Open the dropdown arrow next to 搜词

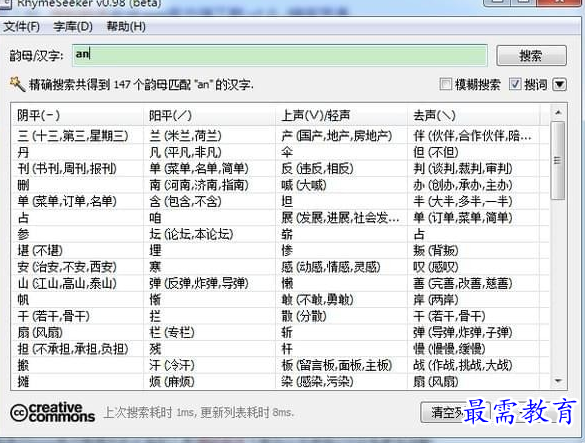[x=560, y=84]
